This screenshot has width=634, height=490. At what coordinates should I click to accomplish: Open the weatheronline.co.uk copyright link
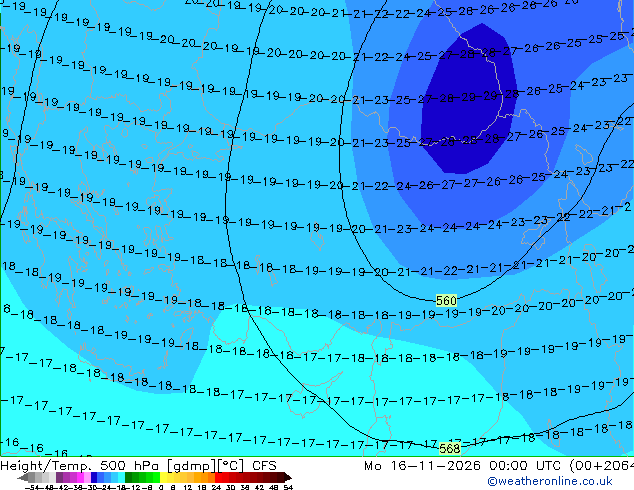[x=550, y=481]
